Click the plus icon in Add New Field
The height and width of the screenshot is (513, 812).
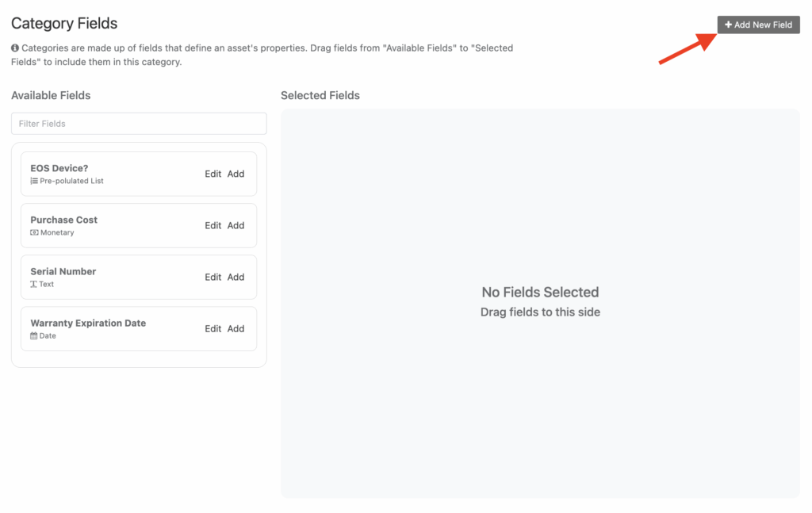726,25
